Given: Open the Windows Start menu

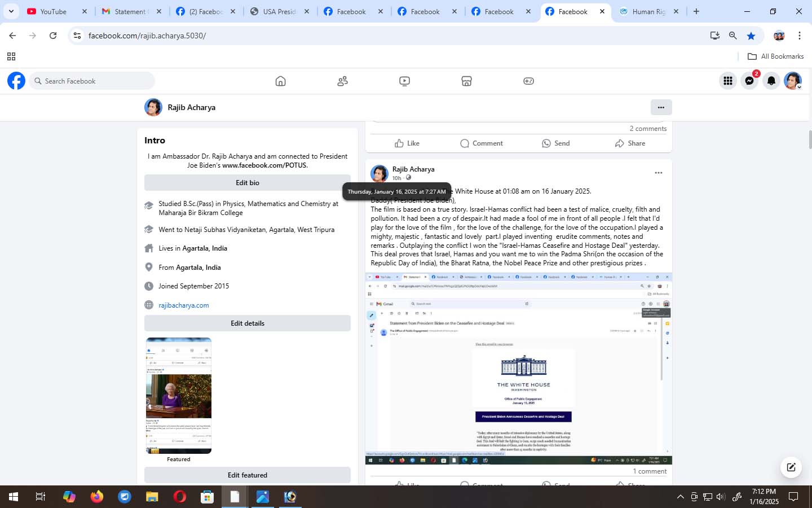Looking at the screenshot, I should (14, 497).
